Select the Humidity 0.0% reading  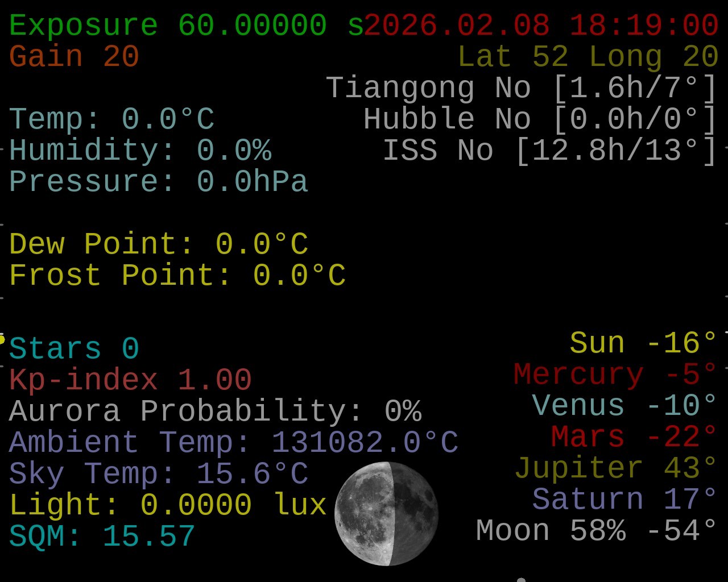click(140, 151)
